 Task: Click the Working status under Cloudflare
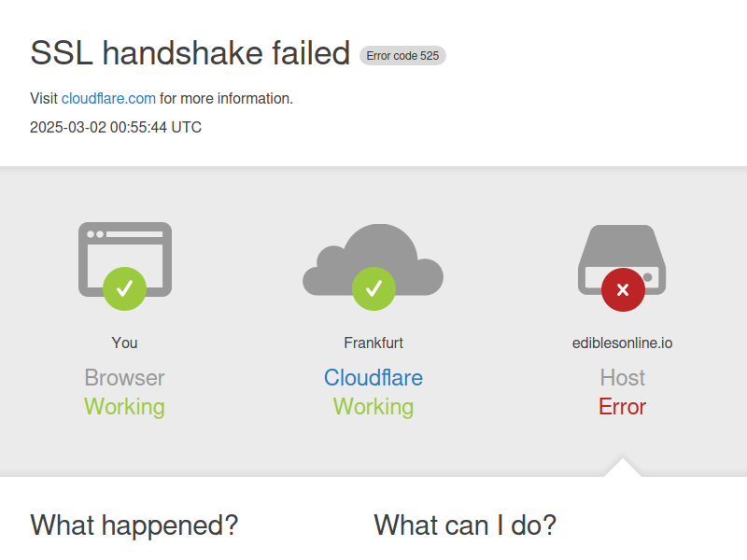coord(373,407)
